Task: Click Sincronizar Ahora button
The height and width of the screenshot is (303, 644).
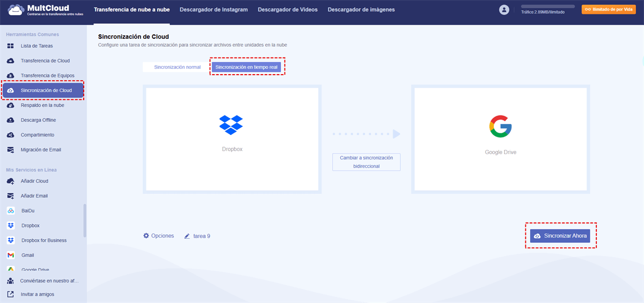Action: (560, 236)
